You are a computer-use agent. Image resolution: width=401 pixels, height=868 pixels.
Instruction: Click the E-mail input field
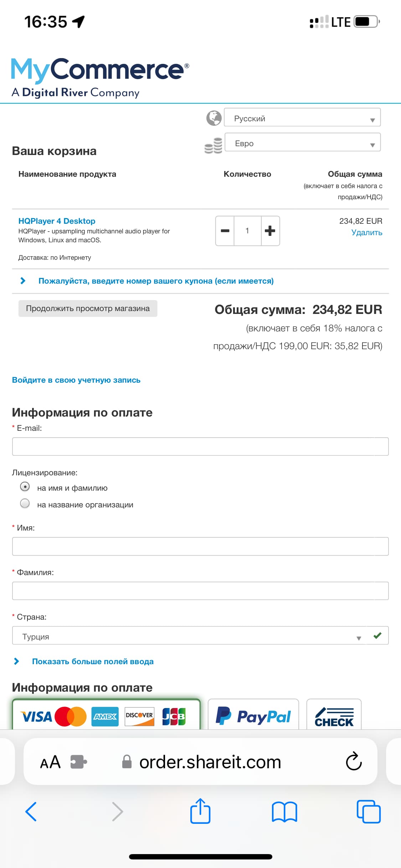200,446
